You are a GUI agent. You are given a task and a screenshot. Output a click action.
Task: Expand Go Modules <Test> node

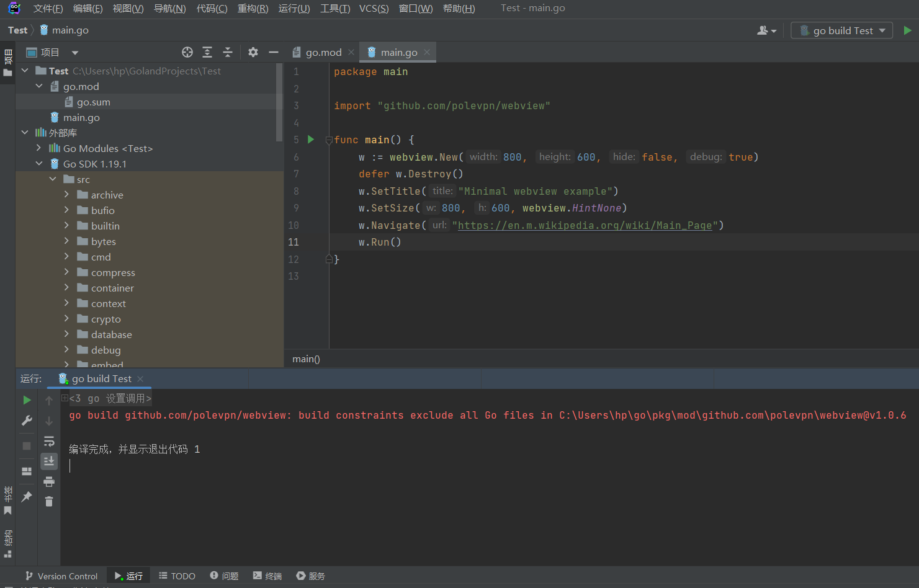point(39,148)
